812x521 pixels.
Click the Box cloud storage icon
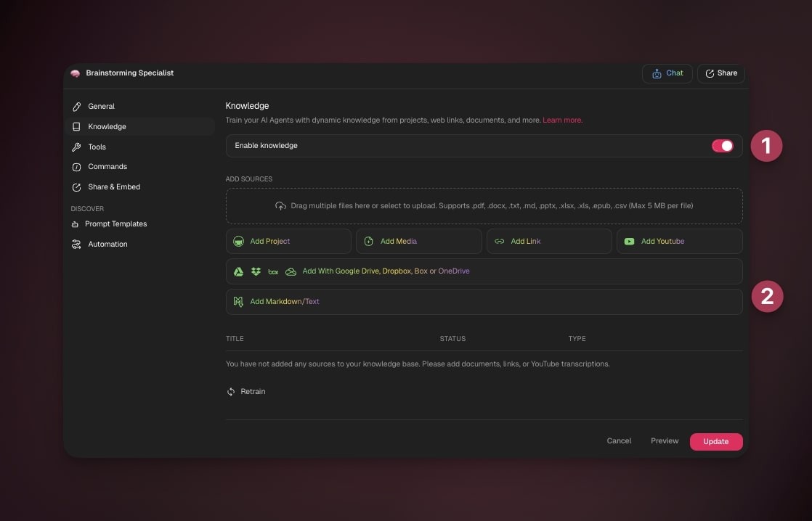point(273,271)
